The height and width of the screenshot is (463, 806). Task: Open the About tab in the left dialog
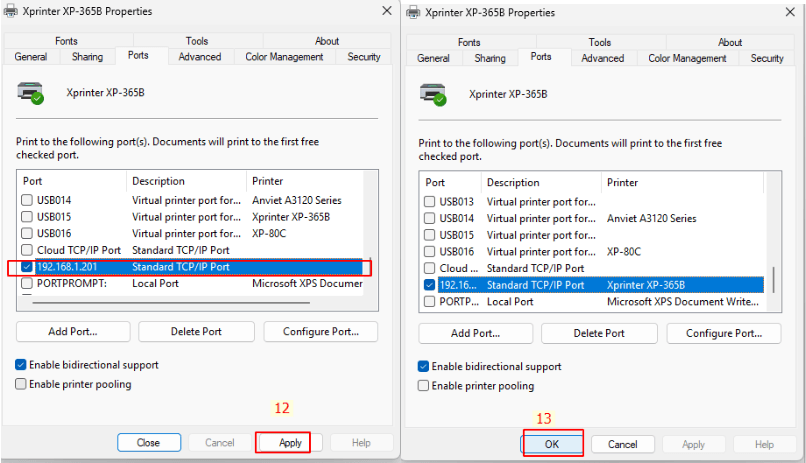[x=327, y=41]
